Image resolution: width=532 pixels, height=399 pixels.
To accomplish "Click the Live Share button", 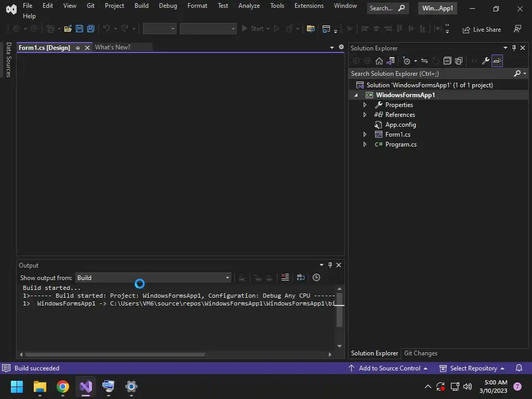I will click(482, 30).
